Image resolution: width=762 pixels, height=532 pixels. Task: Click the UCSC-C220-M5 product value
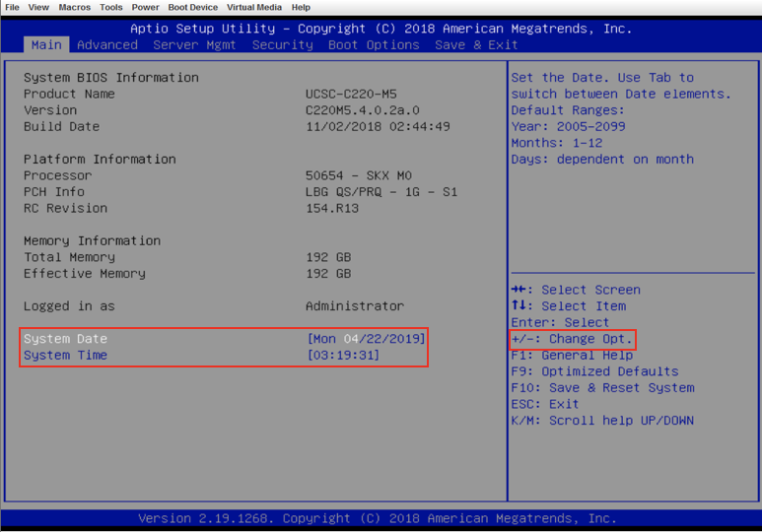pyautogui.click(x=351, y=94)
